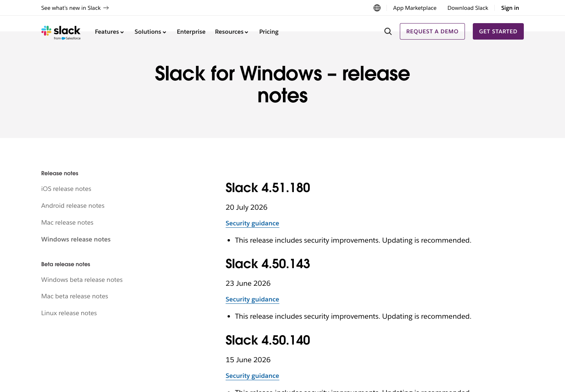Open Android release notes
The width and height of the screenshot is (565, 392).
pos(73,206)
